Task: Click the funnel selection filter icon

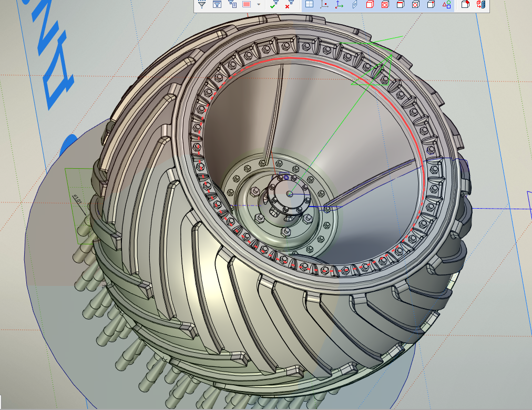Action: coord(201,4)
